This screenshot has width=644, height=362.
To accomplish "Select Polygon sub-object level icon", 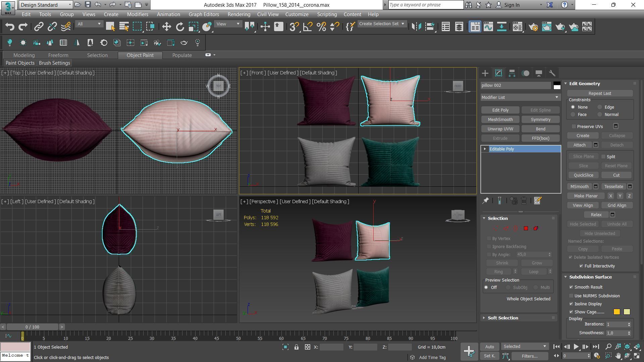I will click(x=526, y=228).
